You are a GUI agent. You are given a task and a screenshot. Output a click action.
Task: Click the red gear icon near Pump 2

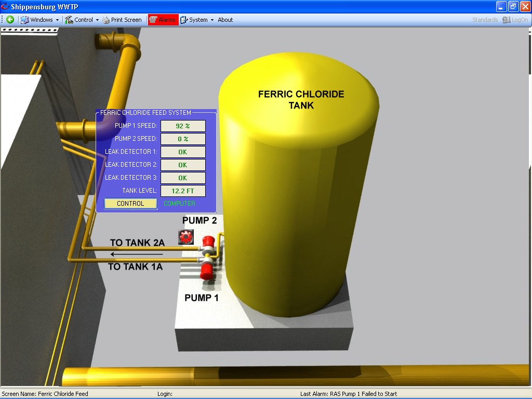[x=185, y=237]
